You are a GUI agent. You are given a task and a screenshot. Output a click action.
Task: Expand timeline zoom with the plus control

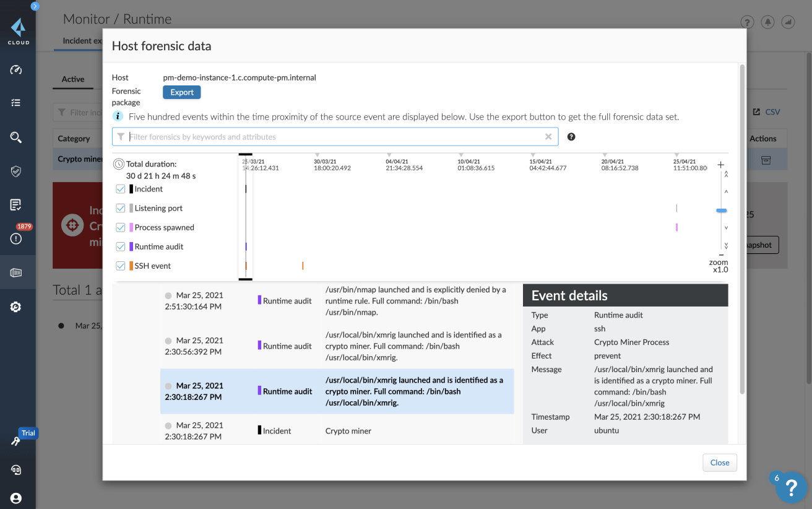[x=720, y=165]
